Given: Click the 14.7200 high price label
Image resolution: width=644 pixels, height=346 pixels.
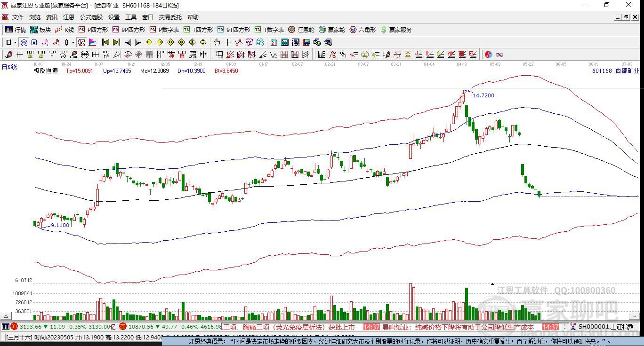Looking at the screenshot, I should pos(483,95).
